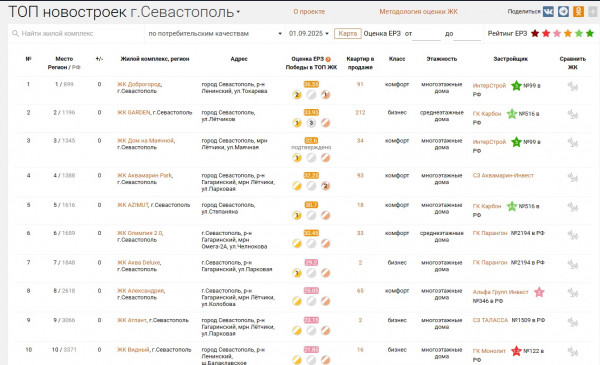The image size is (600, 365).
Task: Compare icon for ЖК AZIMUT row
Action: pos(572,207)
